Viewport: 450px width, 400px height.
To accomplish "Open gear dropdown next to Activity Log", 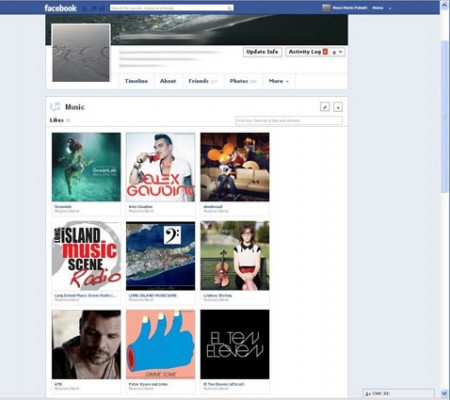I will click(337, 52).
